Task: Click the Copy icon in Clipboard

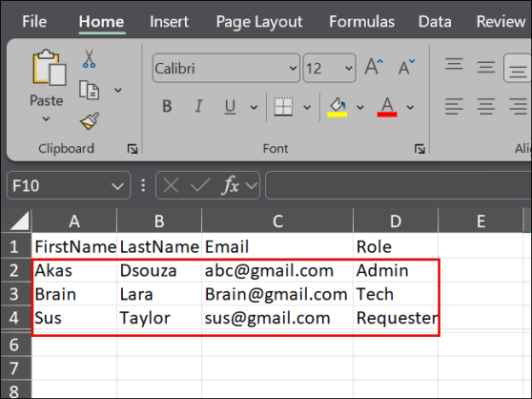Action: pyautogui.click(x=89, y=90)
